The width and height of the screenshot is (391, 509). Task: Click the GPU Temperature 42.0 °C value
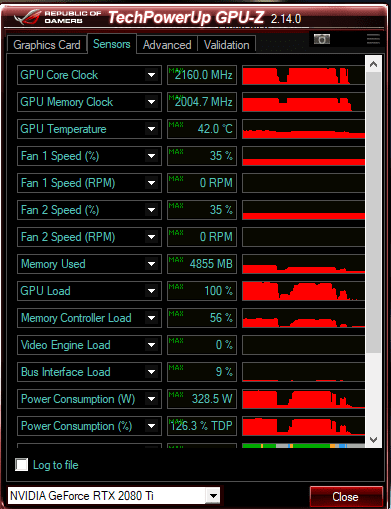pyautogui.click(x=202, y=129)
